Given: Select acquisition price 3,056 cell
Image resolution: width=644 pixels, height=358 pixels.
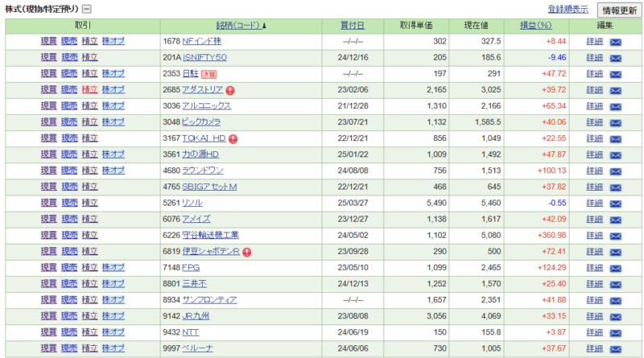Looking at the screenshot, I should (x=436, y=315).
